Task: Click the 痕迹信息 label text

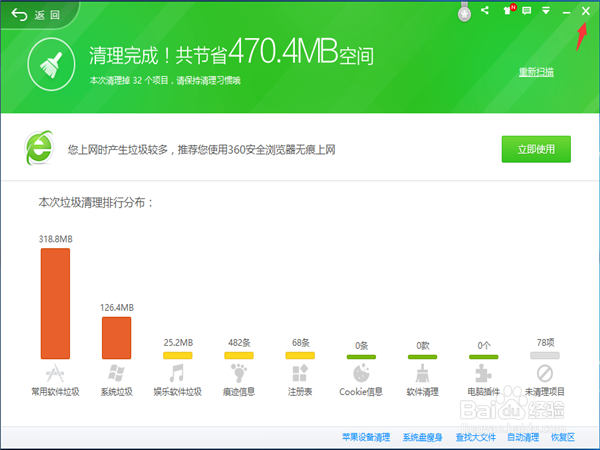Action: click(239, 391)
